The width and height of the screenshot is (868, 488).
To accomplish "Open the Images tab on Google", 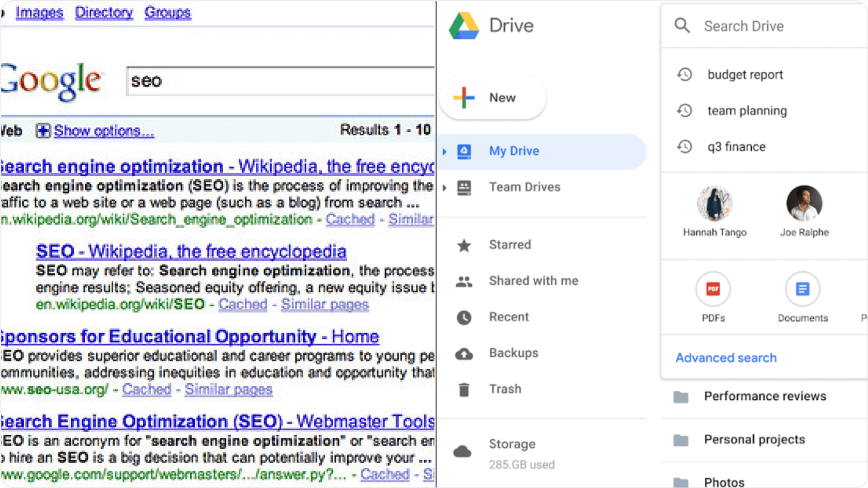I will click(39, 12).
